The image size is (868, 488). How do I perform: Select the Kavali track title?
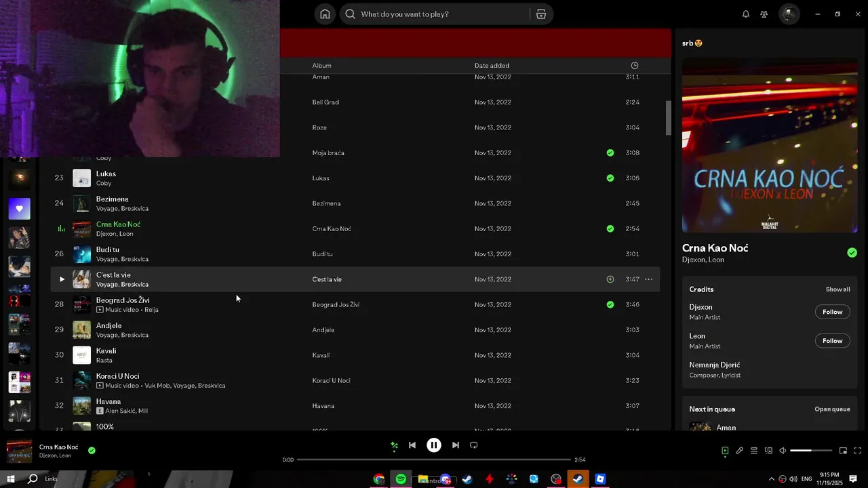(106, 351)
